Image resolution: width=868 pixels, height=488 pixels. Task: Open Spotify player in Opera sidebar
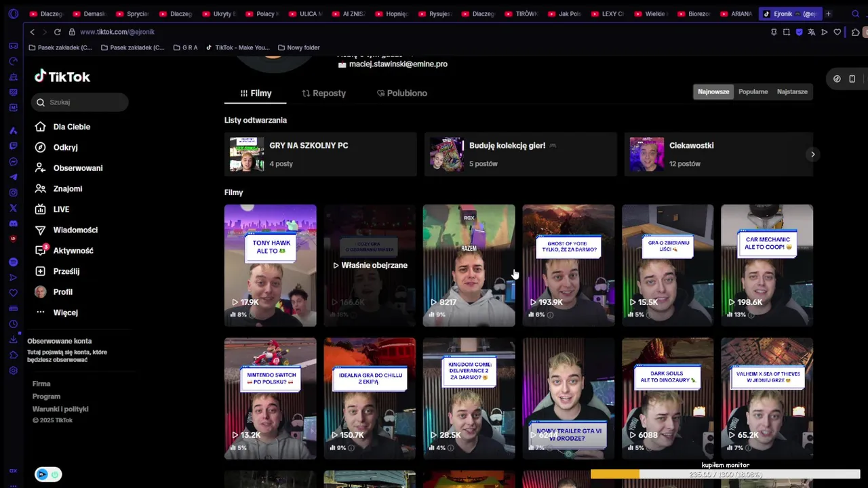click(13, 262)
